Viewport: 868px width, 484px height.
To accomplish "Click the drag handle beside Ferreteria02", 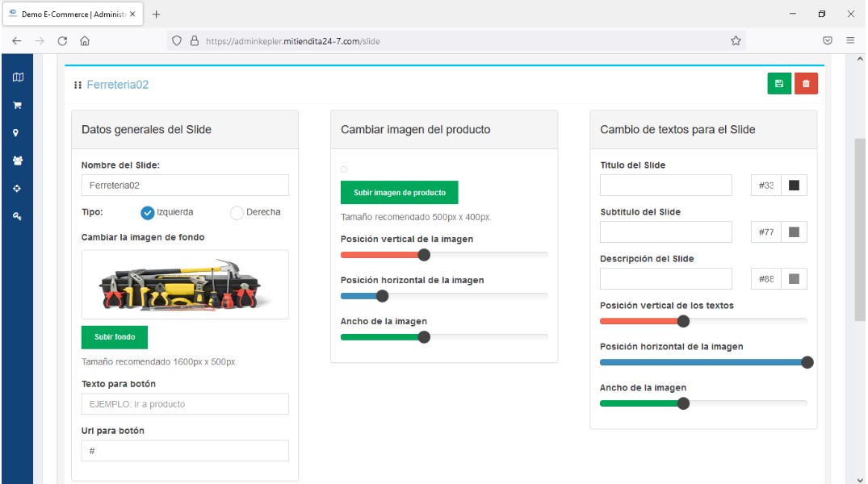I will click(x=78, y=85).
